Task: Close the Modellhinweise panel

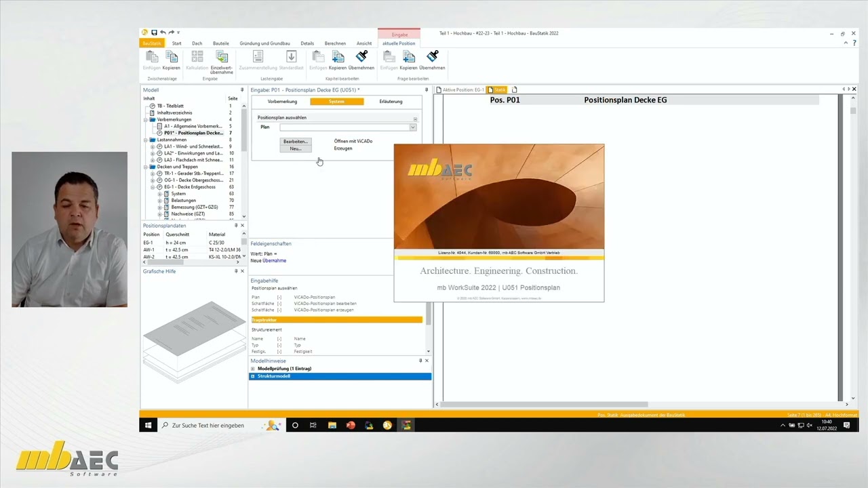Action: pyautogui.click(x=427, y=361)
